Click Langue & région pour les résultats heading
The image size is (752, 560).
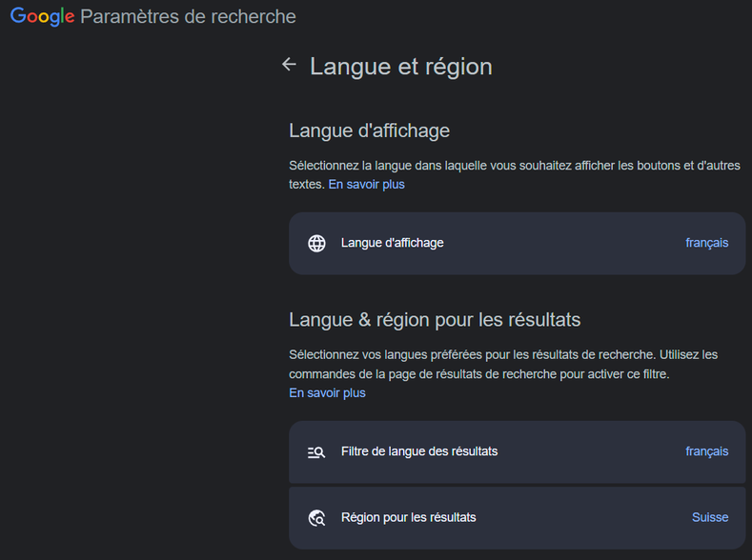pos(435,319)
